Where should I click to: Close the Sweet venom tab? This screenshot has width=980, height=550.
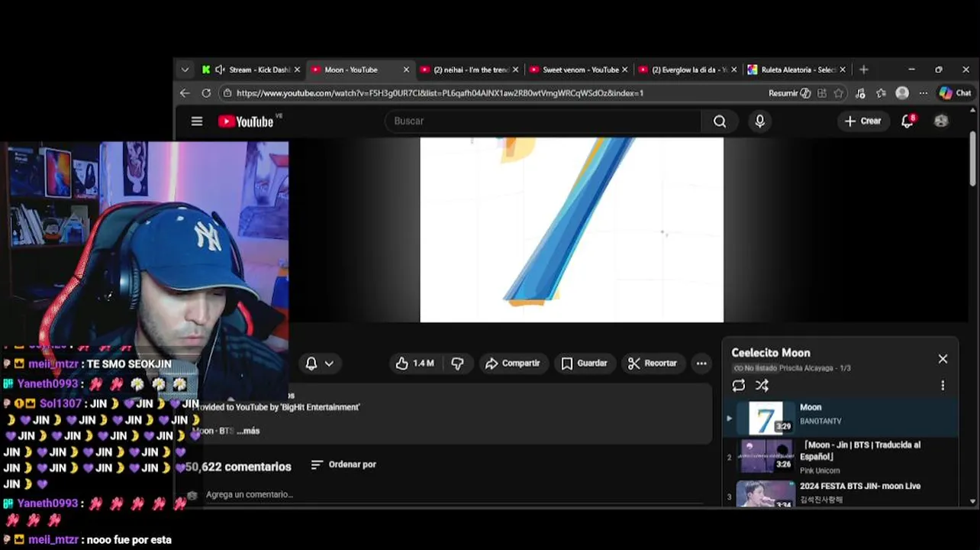point(624,70)
